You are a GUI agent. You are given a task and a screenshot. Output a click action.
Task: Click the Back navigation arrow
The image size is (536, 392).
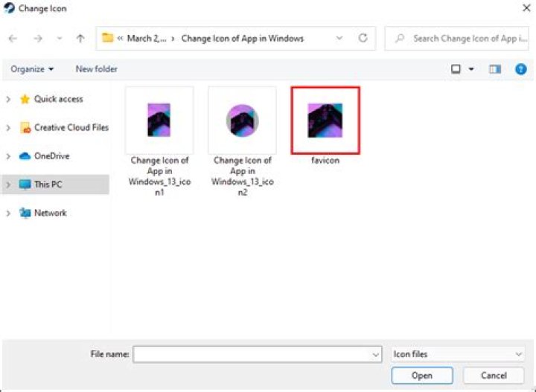13,38
